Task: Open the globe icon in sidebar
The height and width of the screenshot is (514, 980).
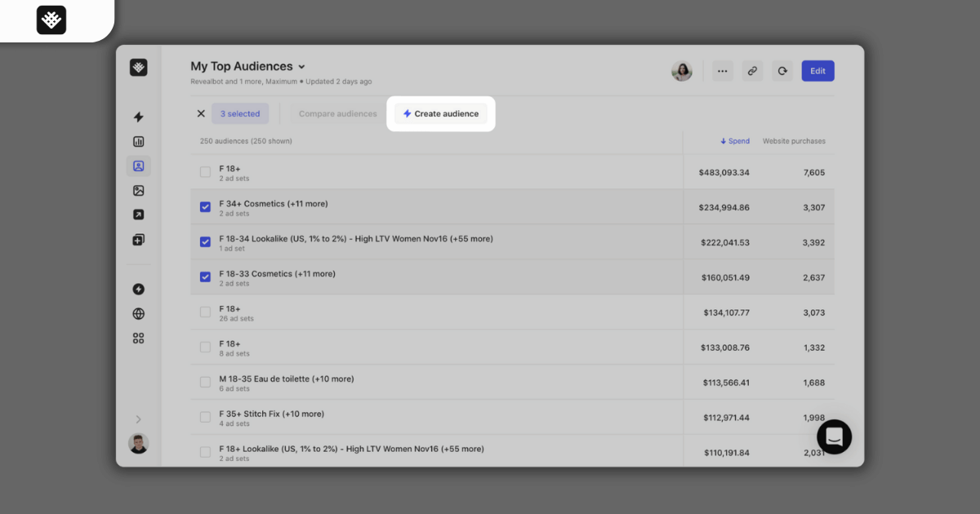Action: [139, 314]
